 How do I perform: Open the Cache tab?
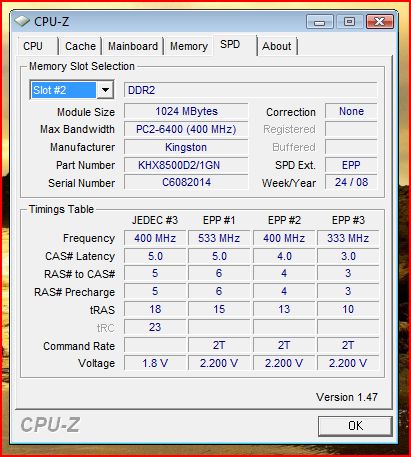[x=80, y=46]
